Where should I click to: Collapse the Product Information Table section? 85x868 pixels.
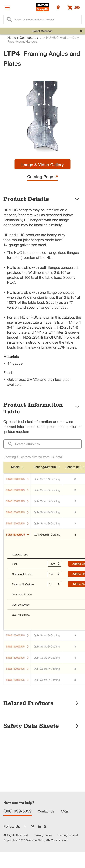77,407
